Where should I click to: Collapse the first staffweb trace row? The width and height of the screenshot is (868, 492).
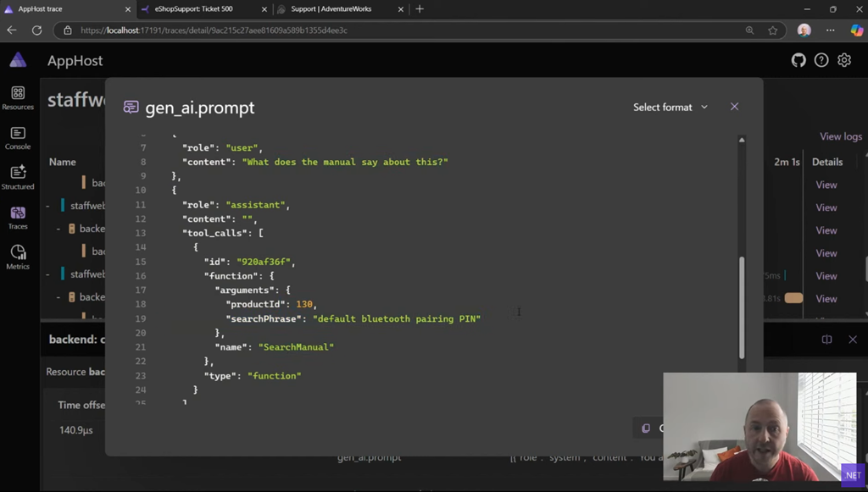pyautogui.click(x=48, y=206)
